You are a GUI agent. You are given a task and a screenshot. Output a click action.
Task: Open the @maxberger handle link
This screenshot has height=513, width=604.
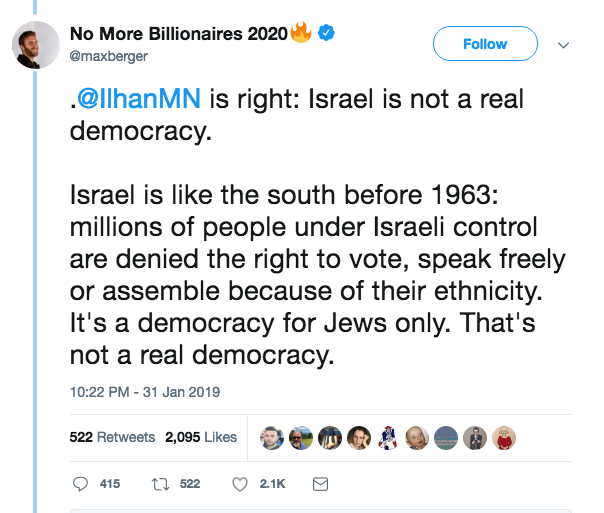(109, 56)
